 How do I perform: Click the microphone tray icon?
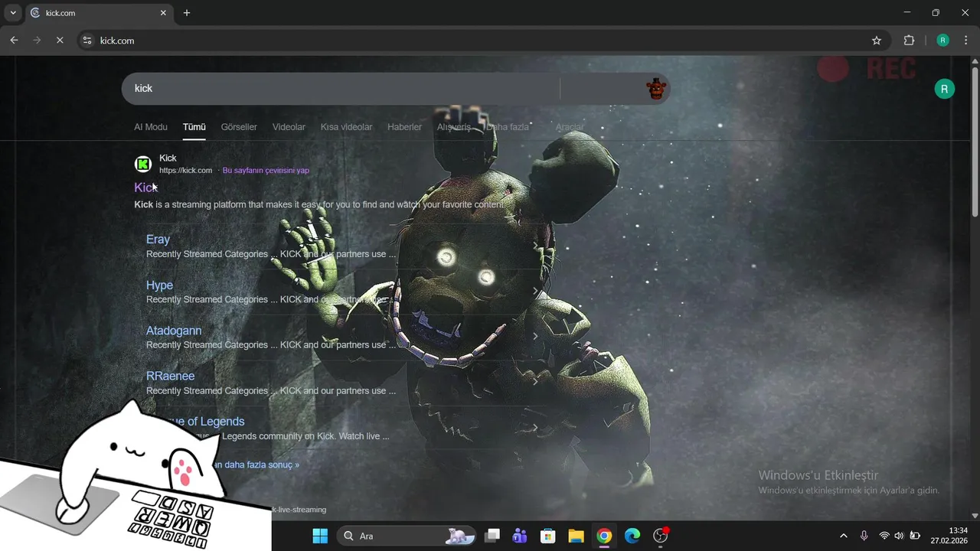coord(864,536)
